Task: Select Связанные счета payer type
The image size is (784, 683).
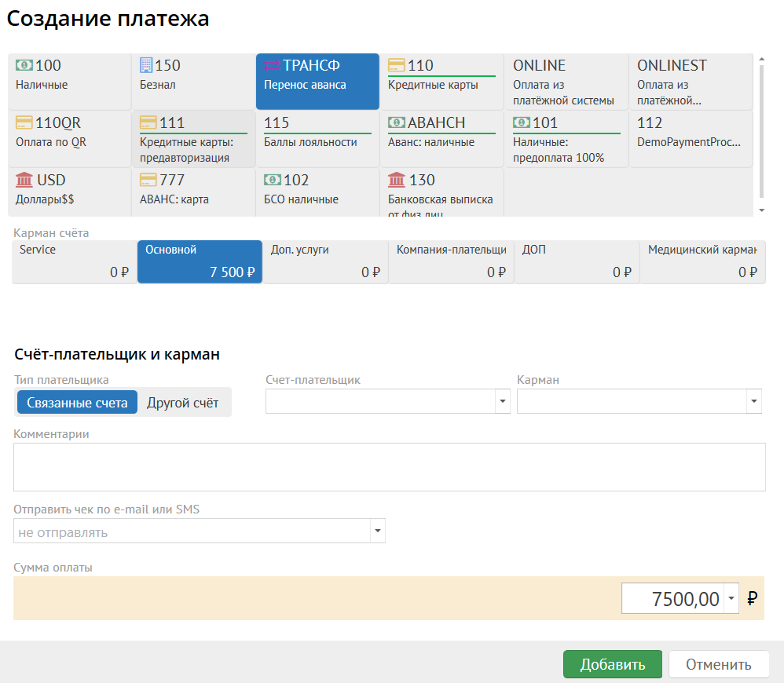Action: [x=77, y=403]
